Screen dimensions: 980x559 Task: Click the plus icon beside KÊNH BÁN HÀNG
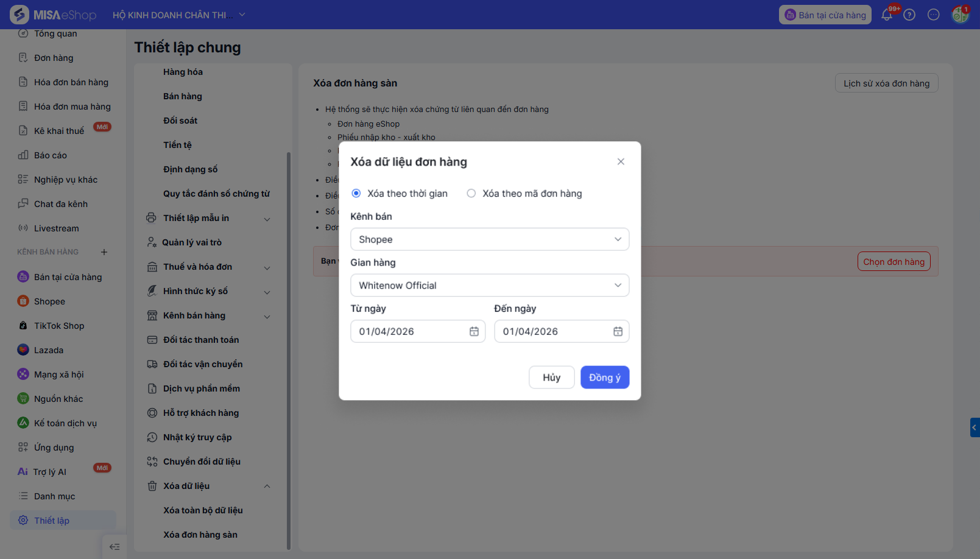[x=104, y=252]
